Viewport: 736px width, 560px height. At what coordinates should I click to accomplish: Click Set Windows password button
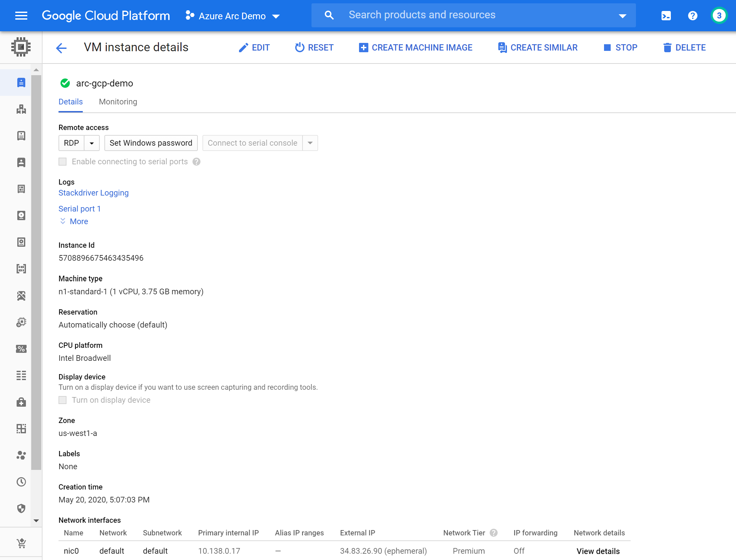coord(151,143)
